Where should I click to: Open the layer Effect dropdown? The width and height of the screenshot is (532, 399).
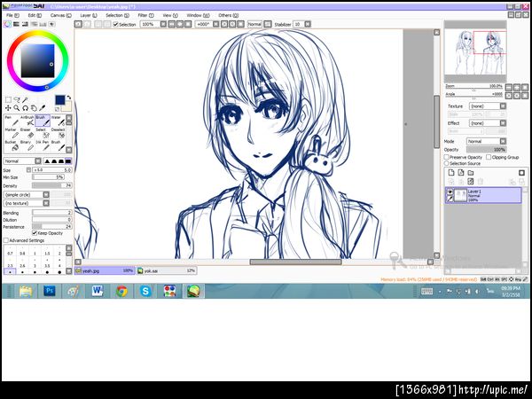pos(488,123)
